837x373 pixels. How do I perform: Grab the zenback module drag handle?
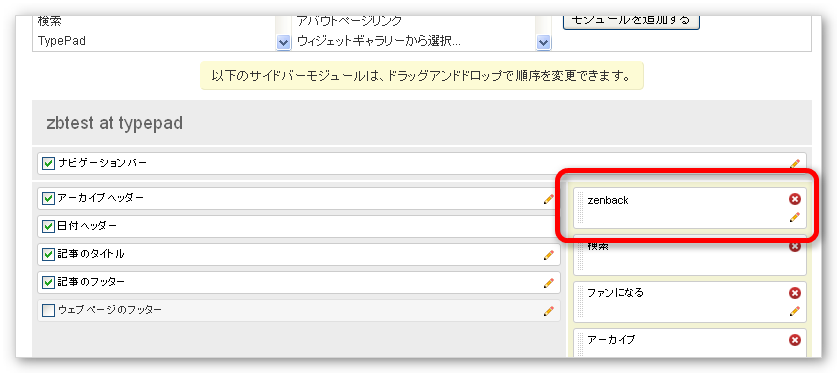580,209
